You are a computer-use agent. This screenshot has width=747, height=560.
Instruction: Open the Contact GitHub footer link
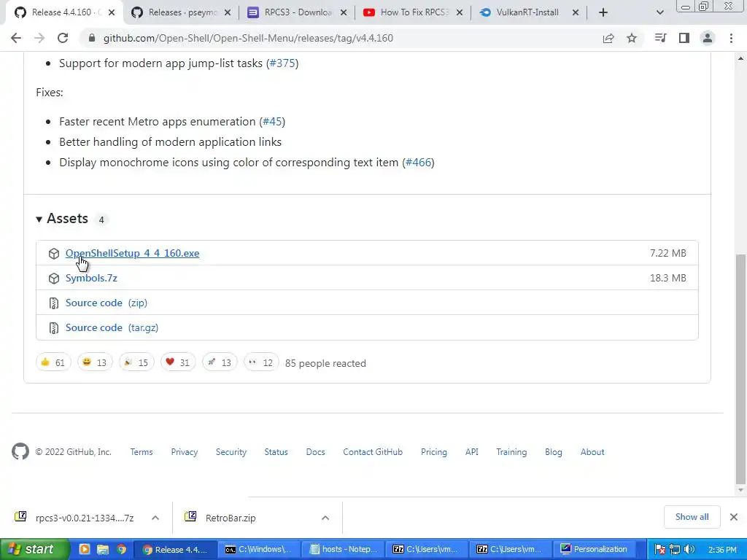tap(373, 452)
